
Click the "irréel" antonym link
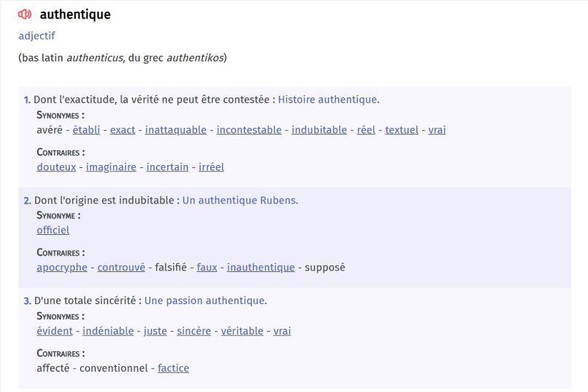click(212, 167)
